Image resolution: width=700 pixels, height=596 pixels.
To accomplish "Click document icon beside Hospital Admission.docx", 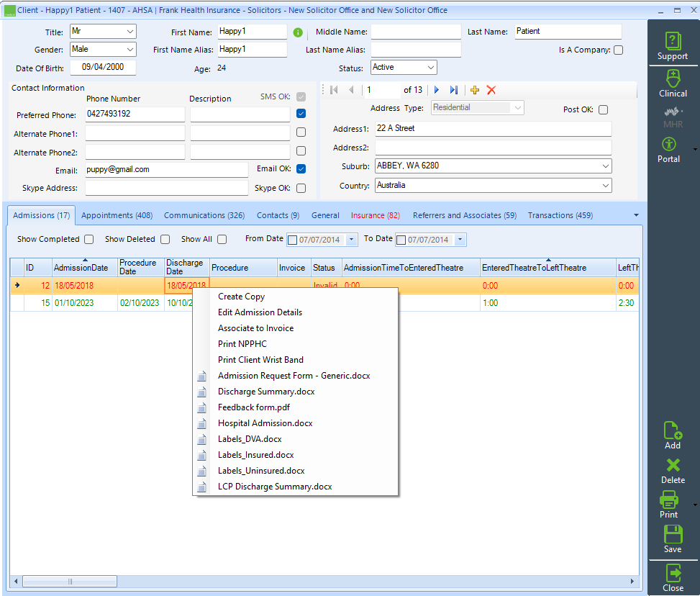I will tap(201, 423).
